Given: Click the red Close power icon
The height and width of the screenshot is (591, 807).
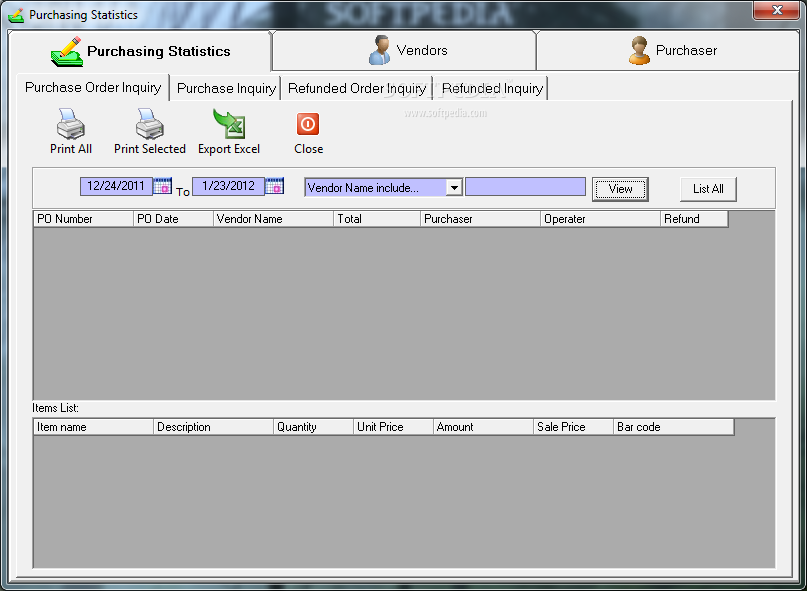Looking at the screenshot, I should 308,124.
